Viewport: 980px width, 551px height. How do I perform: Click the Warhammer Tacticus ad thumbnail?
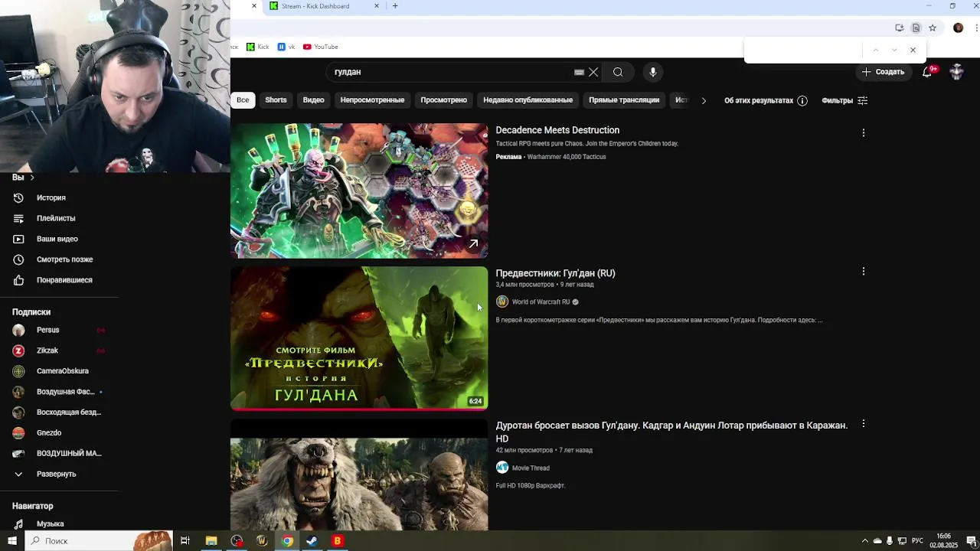(x=359, y=191)
